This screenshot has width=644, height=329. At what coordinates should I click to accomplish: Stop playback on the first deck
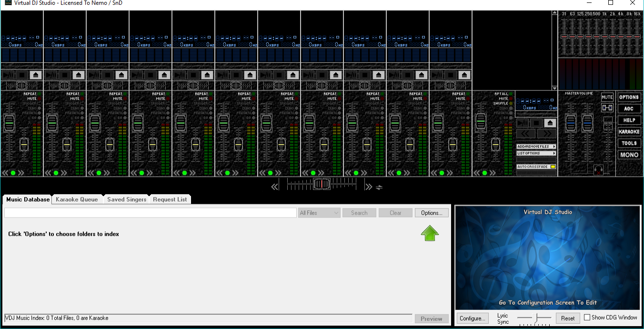pos(21,75)
